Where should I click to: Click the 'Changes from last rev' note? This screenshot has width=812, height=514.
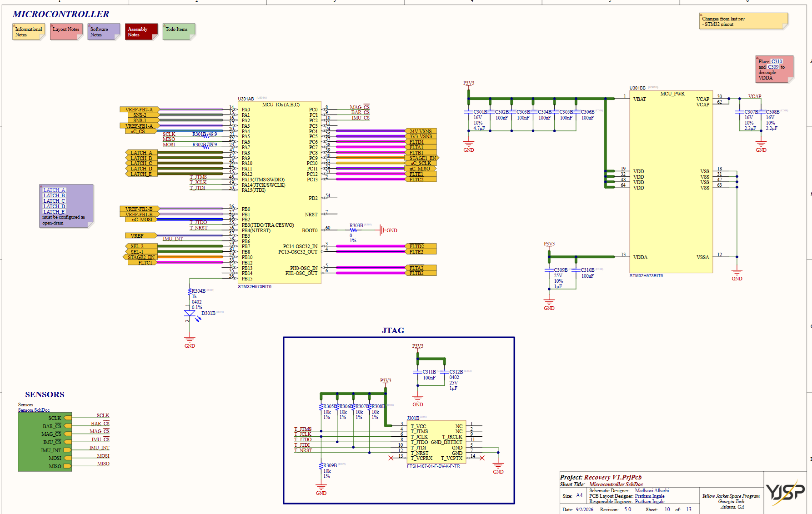click(743, 21)
